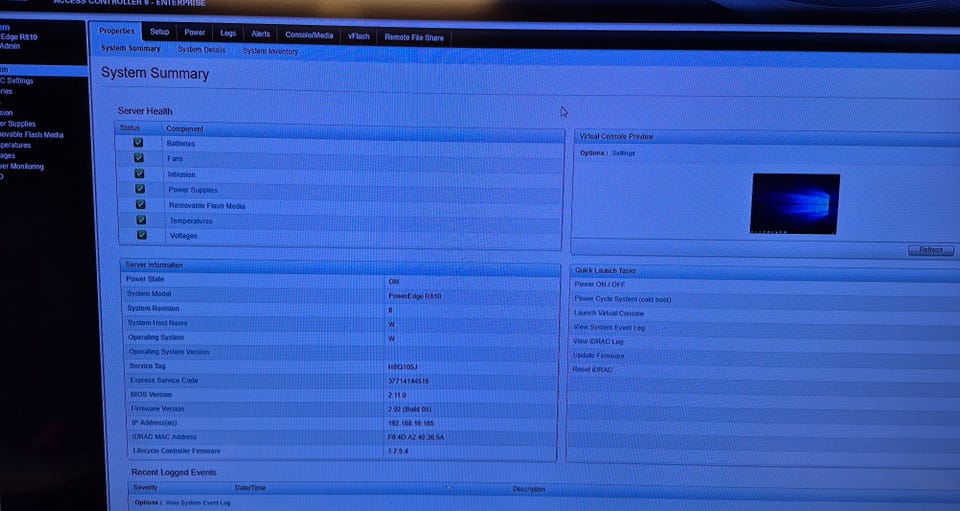This screenshot has height=511, width=960.
Task: Select Power Supplies in left sidebar tree
Action: (18, 124)
